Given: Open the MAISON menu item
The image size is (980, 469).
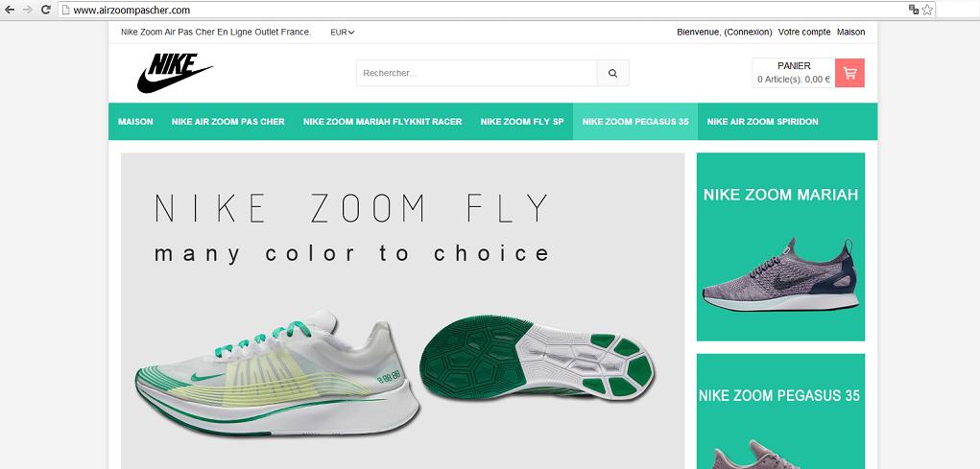Looking at the screenshot, I should point(135,122).
